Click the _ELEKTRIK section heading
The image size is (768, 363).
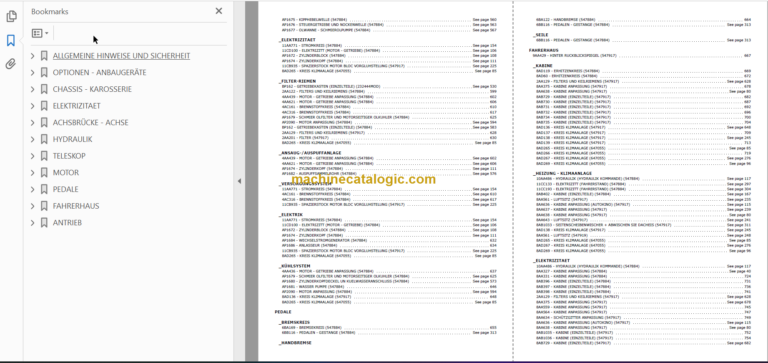291,215
